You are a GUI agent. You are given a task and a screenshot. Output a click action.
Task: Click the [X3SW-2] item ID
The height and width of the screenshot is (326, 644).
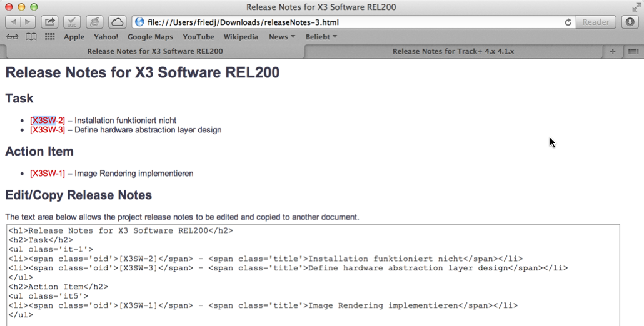pos(48,121)
